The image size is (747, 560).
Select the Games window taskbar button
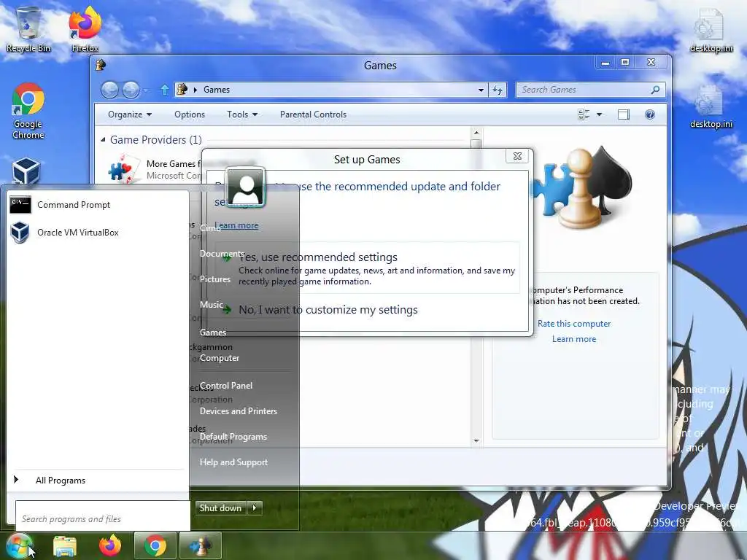click(x=200, y=545)
